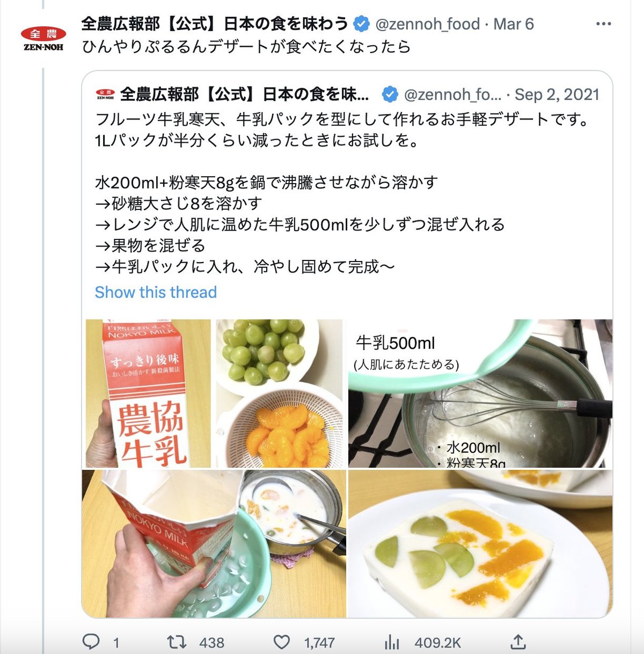Viewport: 644px width, 654px height.
Task: Open the 農協牛乳 milk carton photo
Action: (x=148, y=393)
